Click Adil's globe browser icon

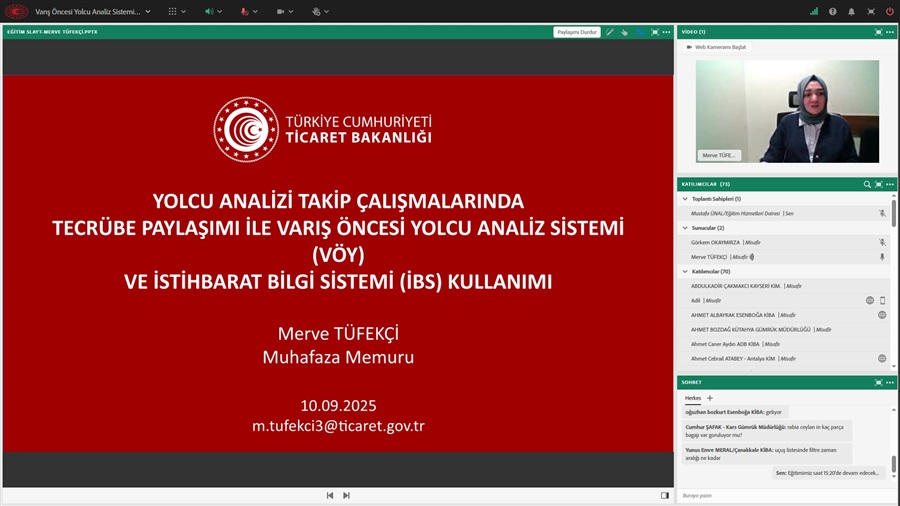pos(870,301)
